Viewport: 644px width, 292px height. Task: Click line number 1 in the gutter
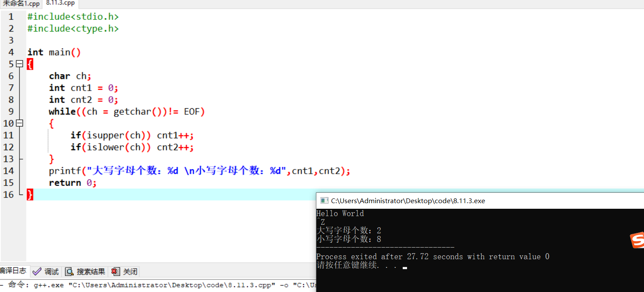pyautogui.click(x=11, y=17)
